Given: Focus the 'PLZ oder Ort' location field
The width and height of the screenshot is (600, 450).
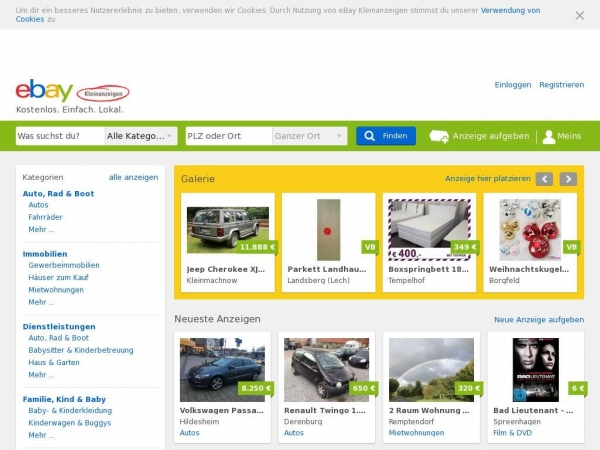Looking at the screenshot, I should click(x=229, y=136).
